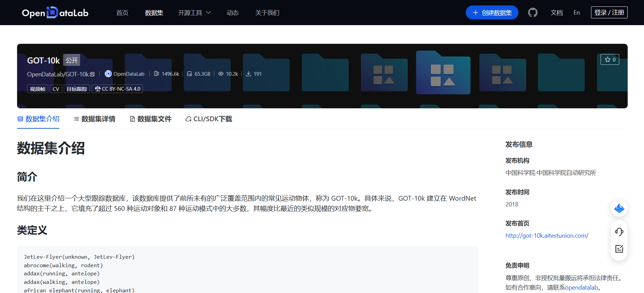Open the GitHub icon link

tap(533, 13)
